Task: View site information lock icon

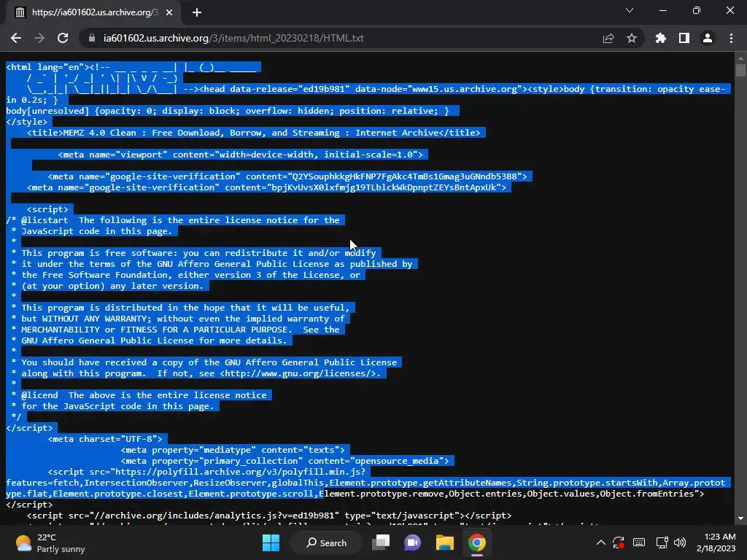Action: coord(92,38)
